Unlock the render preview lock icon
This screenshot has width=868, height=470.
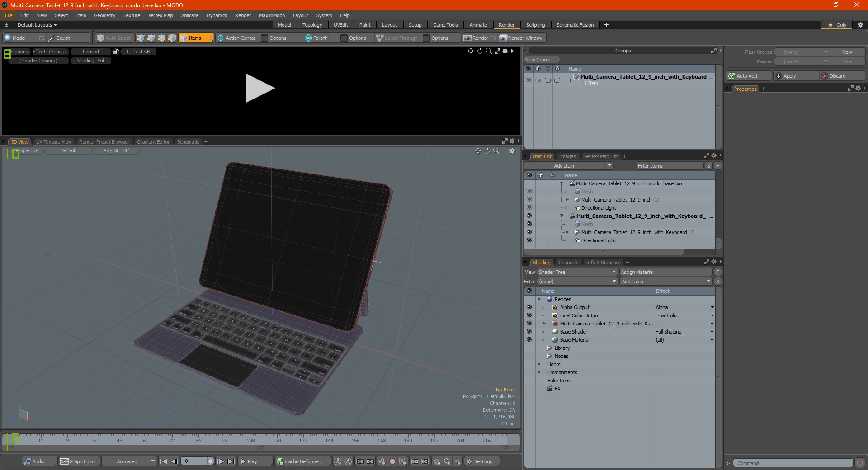click(x=116, y=52)
